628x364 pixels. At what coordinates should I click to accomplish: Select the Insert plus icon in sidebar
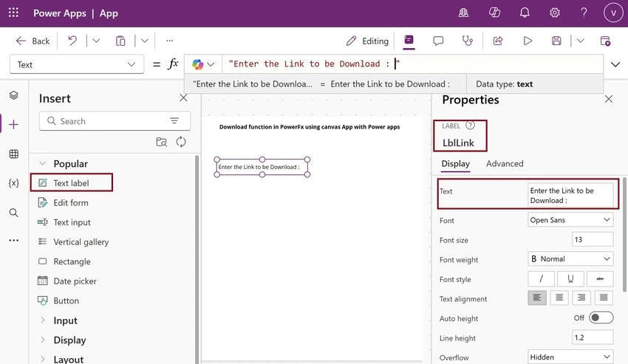13,125
